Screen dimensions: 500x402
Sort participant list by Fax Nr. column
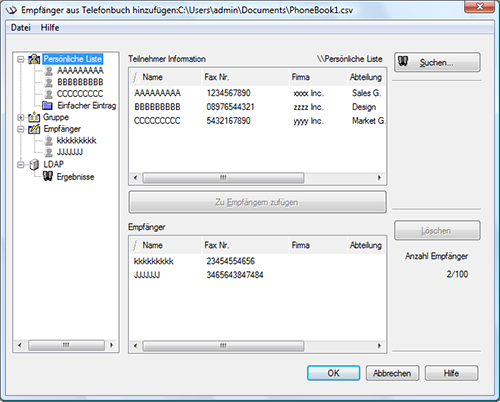point(245,77)
